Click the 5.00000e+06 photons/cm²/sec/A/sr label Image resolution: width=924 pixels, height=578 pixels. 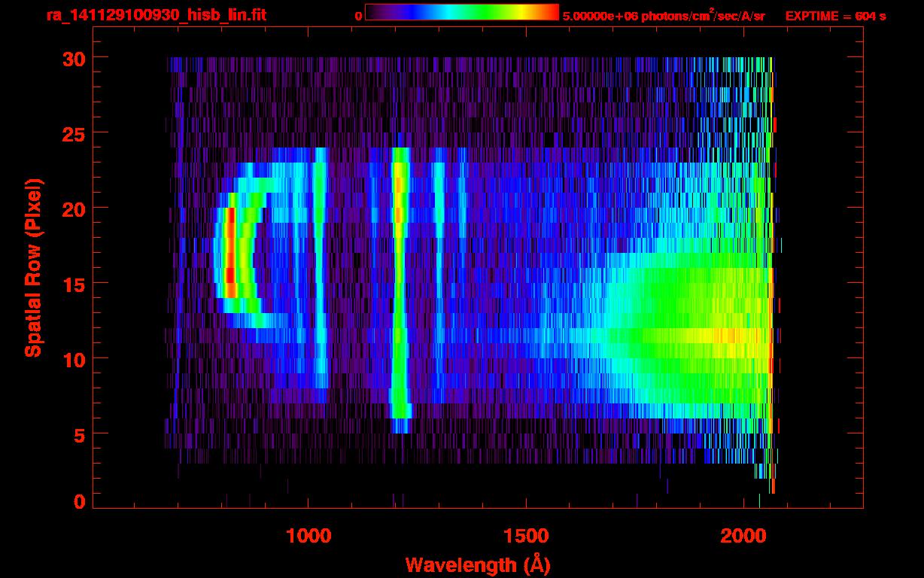(x=664, y=16)
